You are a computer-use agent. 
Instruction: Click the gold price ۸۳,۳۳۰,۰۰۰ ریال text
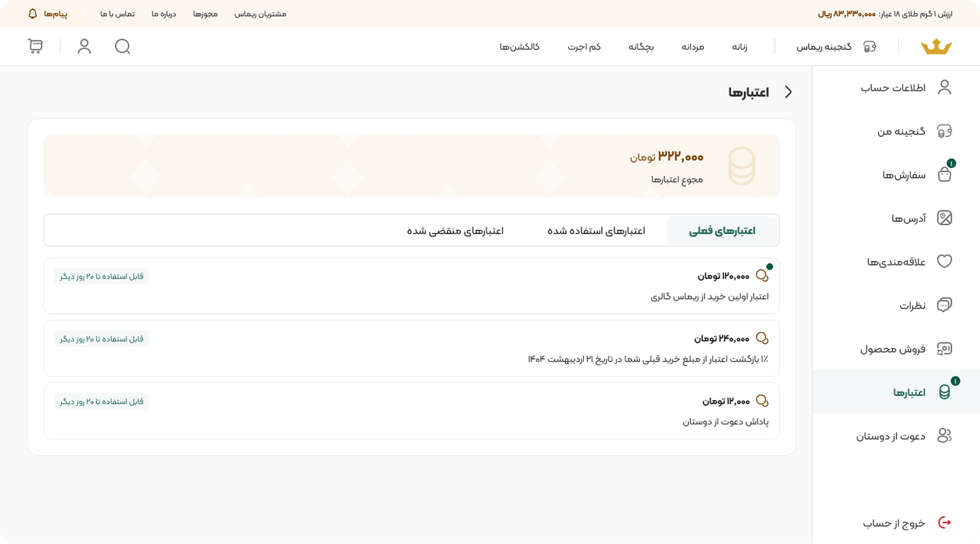click(x=847, y=14)
